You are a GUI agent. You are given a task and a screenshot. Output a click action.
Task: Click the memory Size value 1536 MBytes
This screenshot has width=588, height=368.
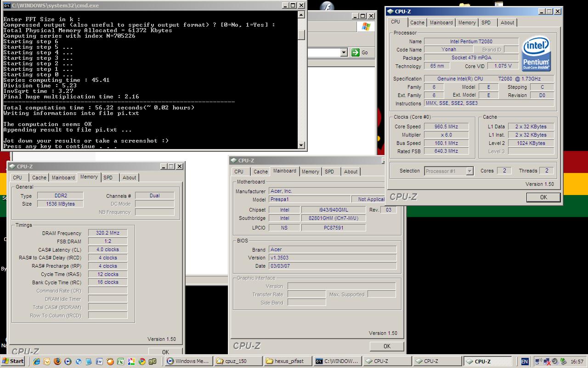60,204
